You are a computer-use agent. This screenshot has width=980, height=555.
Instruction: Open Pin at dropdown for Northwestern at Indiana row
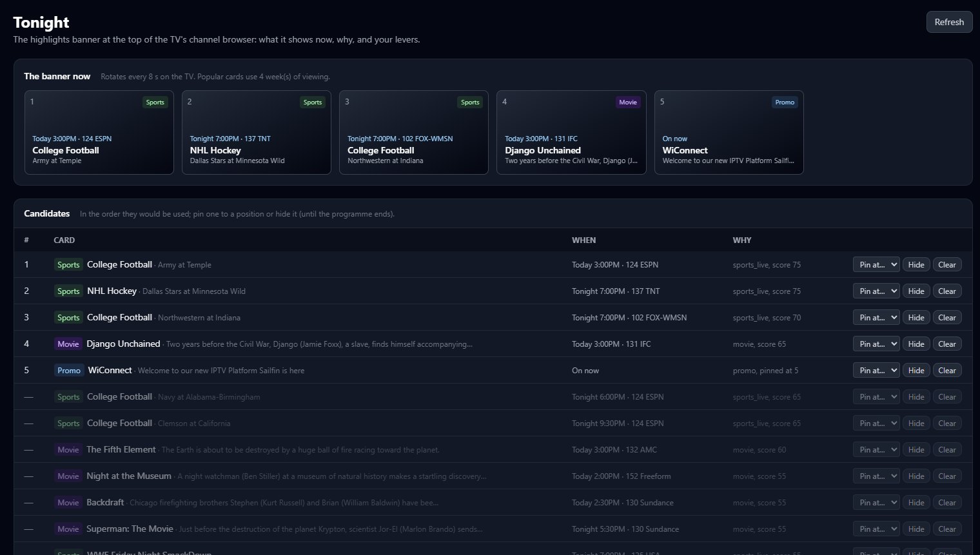click(x=876, y=318)
